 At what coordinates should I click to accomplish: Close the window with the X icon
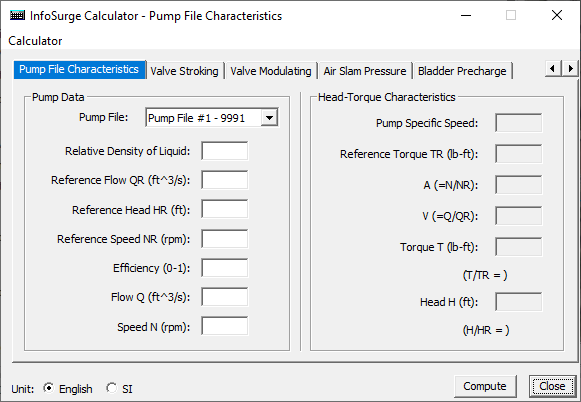(x=557, y=16)
